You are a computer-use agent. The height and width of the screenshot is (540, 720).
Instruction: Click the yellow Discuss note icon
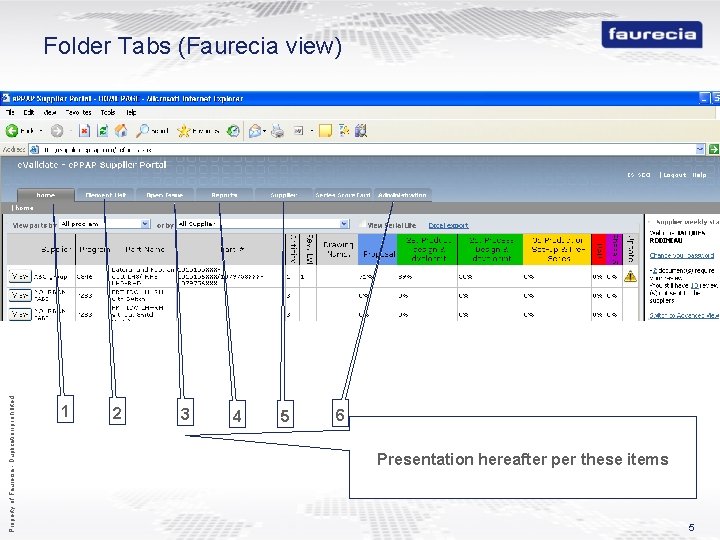coord(325,131)
